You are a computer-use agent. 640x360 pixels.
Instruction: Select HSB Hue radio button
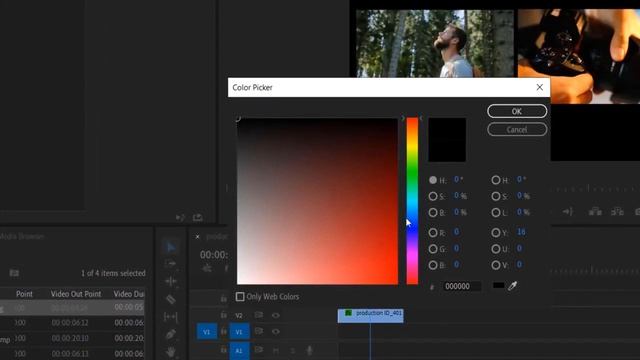click(433, 180)
